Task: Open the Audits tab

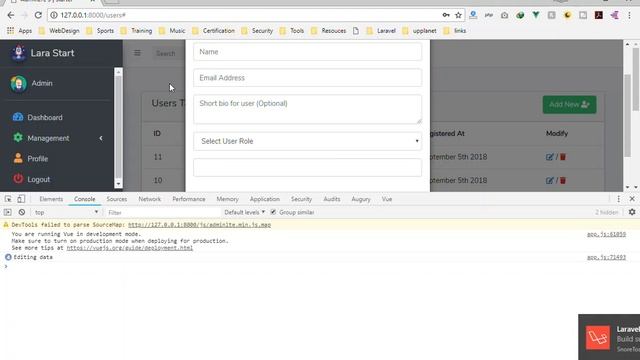Action: tap(331, 199)
